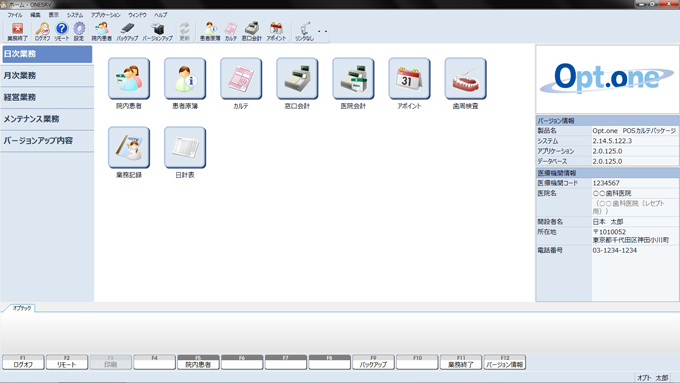Viewport: 680px width, 383px height.
Task: Open the 医院会計 clinic accounting icon
Action: coord(353,79)
